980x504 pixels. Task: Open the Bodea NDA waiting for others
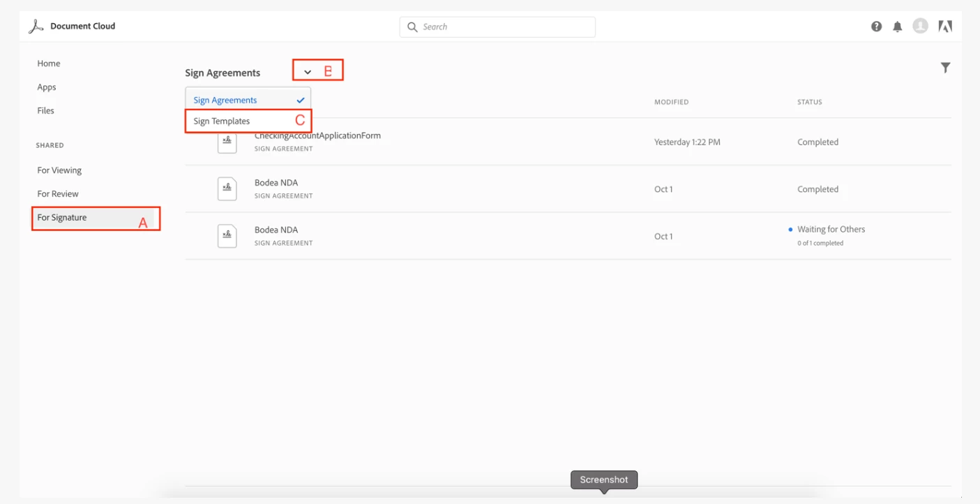276,230
